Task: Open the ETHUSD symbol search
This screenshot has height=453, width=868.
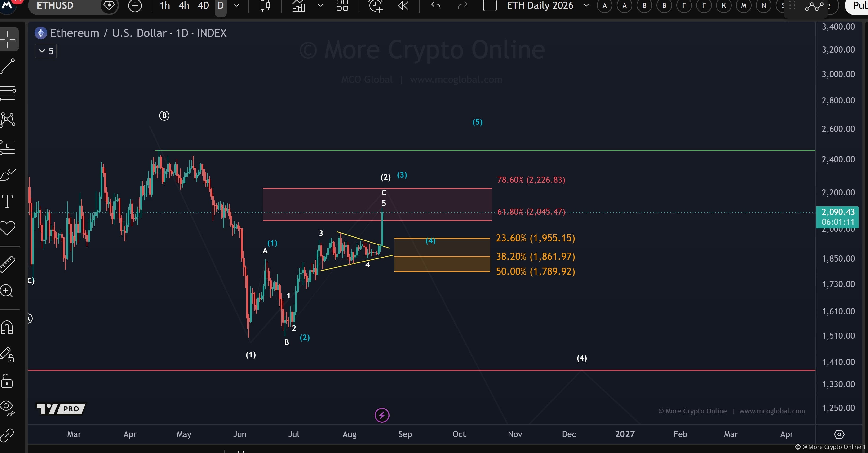Action: tap(55, 6)
